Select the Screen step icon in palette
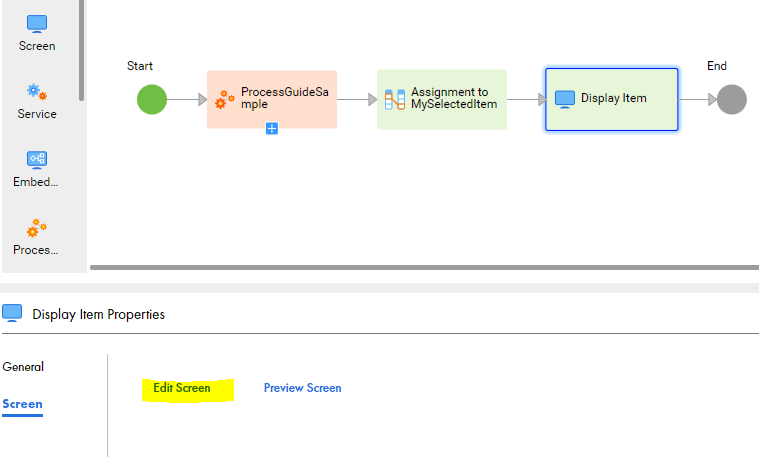759x457 pixels. tap(37, 24)
